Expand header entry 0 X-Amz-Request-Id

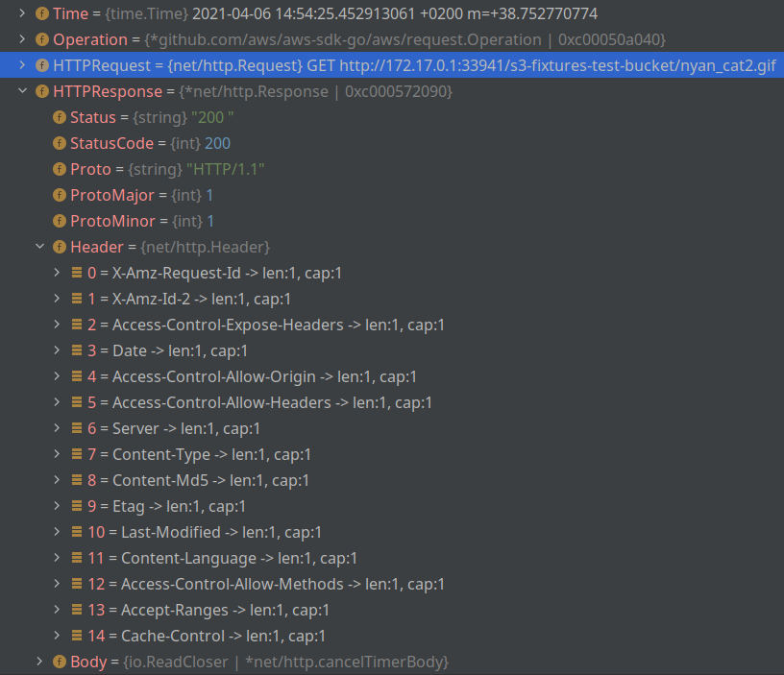pos(57,273)
